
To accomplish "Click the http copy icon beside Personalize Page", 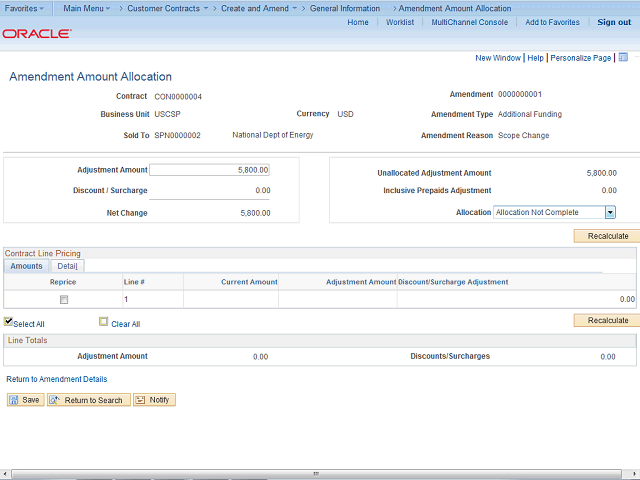I will (x=623, y=58).
